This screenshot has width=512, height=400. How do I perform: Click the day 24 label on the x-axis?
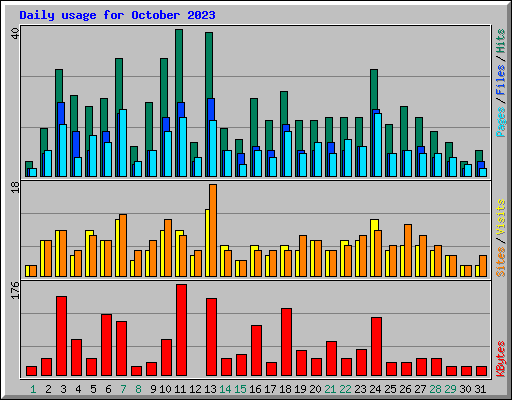pyautogui.click(x=375, y=389)
